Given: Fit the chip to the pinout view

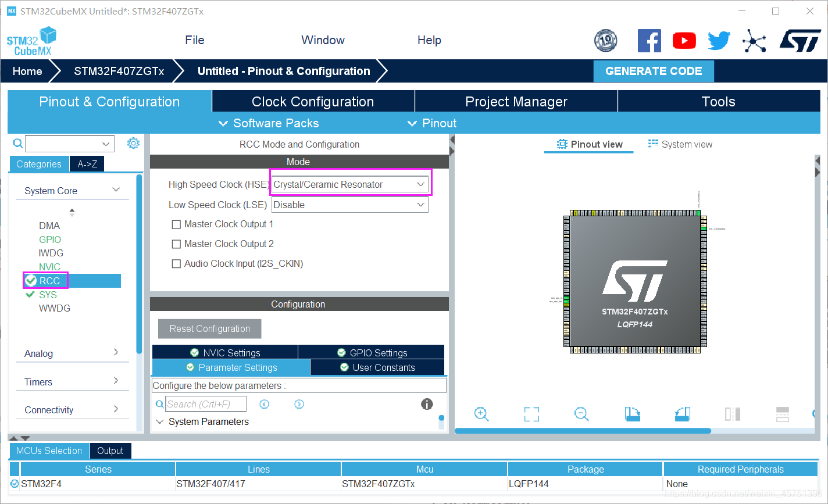Looking at the screenshot, I should [531, 414].
